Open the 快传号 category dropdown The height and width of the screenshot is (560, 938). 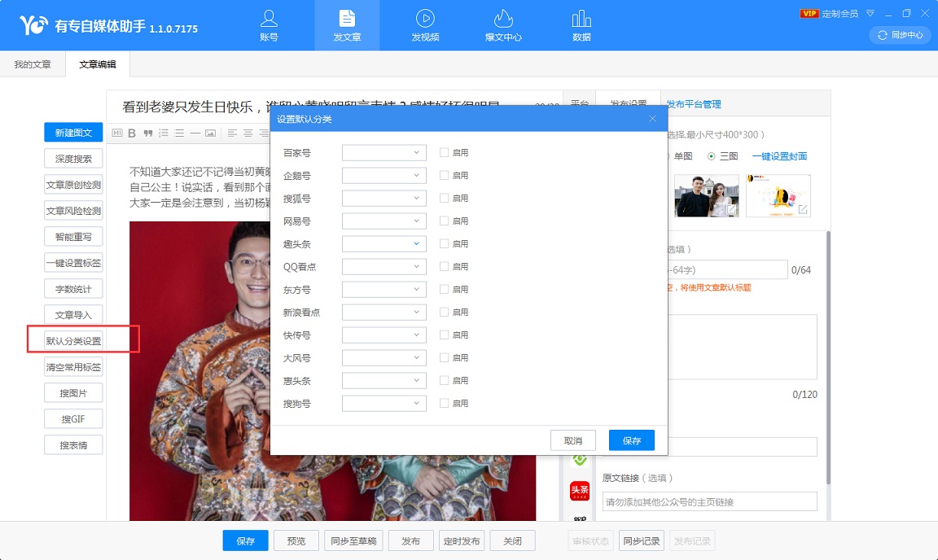384,335
